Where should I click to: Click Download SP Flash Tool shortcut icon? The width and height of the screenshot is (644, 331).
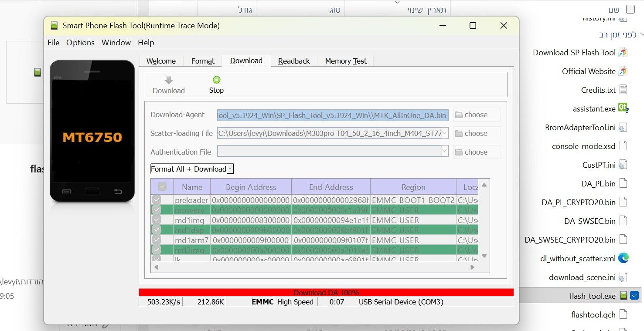623,52
